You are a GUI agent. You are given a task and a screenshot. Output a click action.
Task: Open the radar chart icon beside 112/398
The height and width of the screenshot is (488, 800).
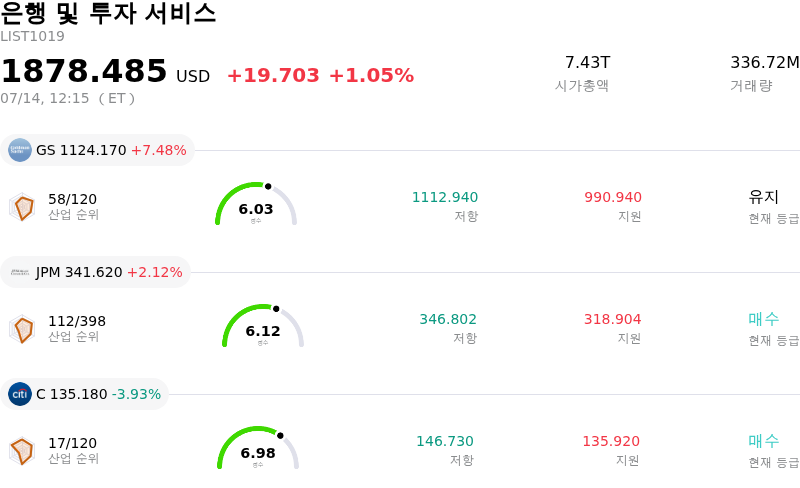pos(22,329)
